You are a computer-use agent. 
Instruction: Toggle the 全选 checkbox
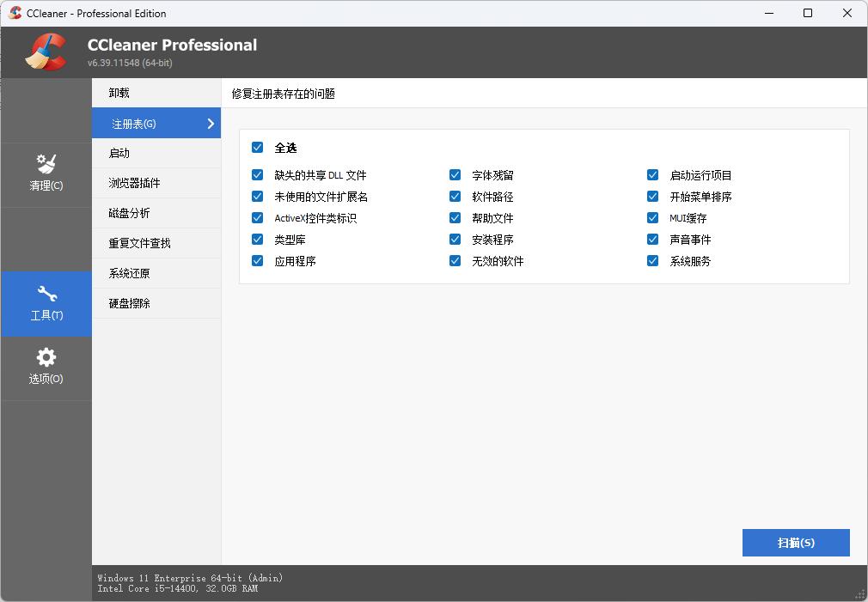(257, 148)
